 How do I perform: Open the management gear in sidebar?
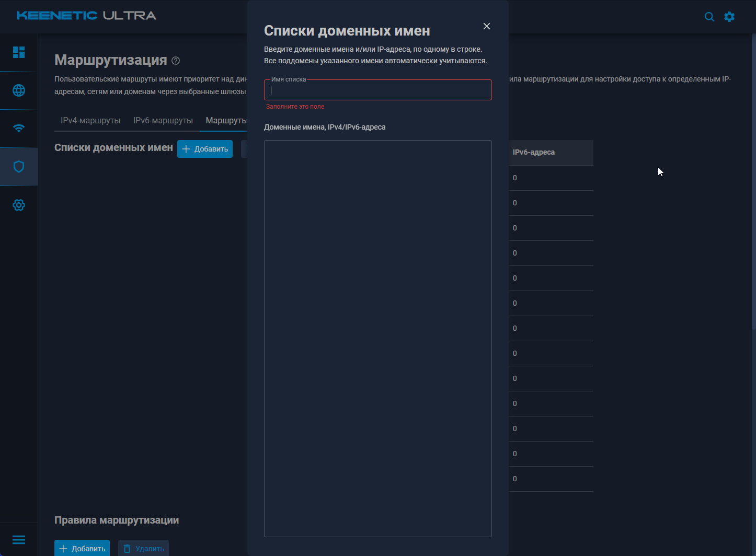(19, 205)
